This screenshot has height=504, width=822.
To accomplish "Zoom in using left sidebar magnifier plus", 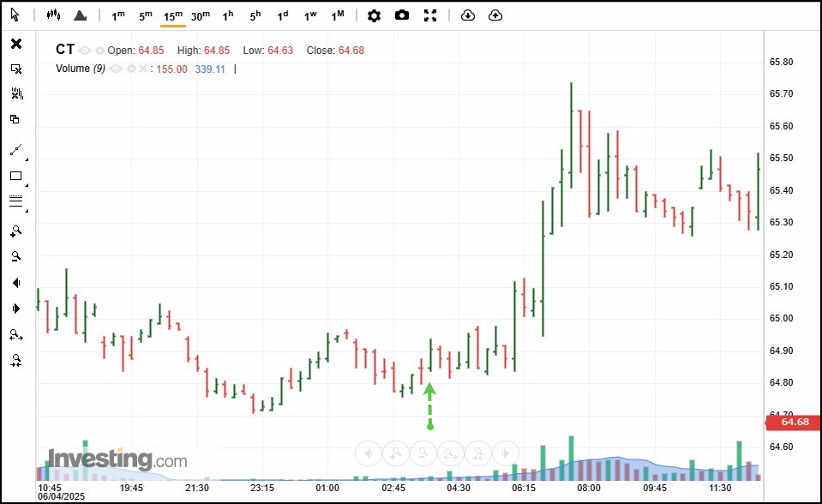I will 15,231.
